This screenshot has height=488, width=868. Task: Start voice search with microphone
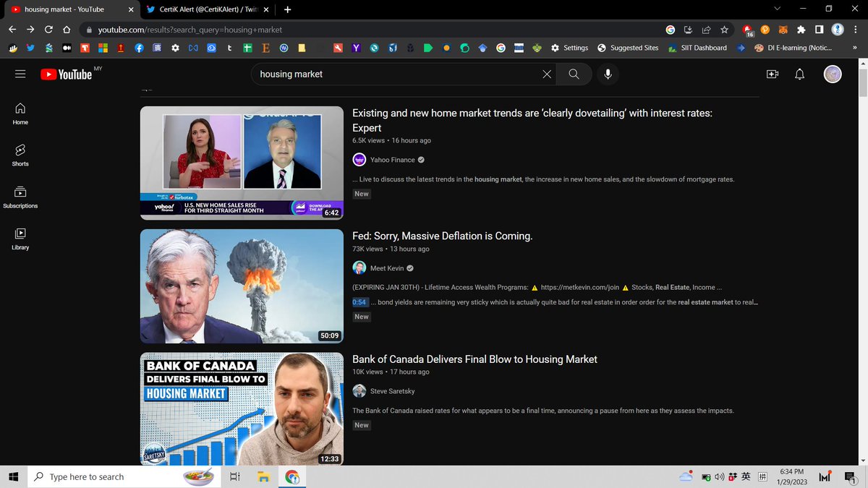[x=608, y=74]
